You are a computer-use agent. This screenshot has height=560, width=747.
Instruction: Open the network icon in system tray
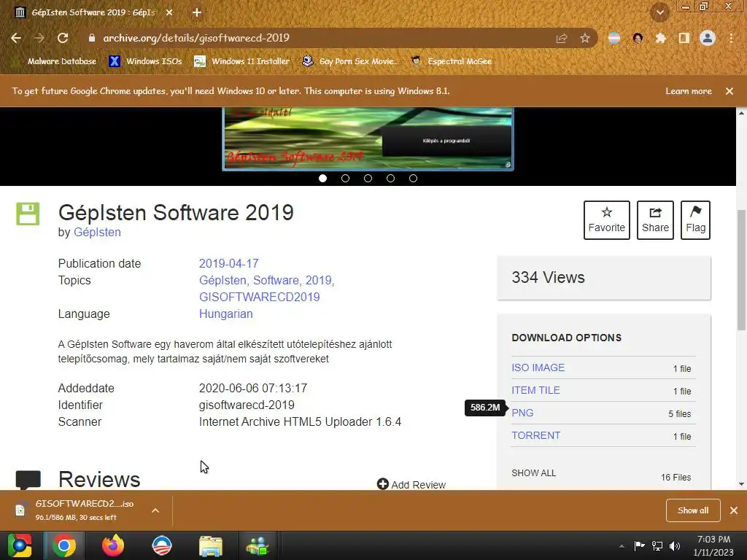pos(657,546)
